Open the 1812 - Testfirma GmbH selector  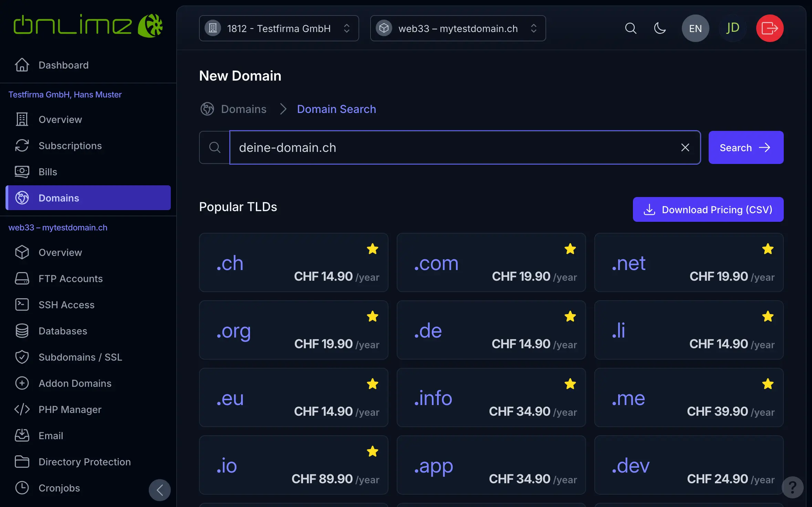[279, 28]
